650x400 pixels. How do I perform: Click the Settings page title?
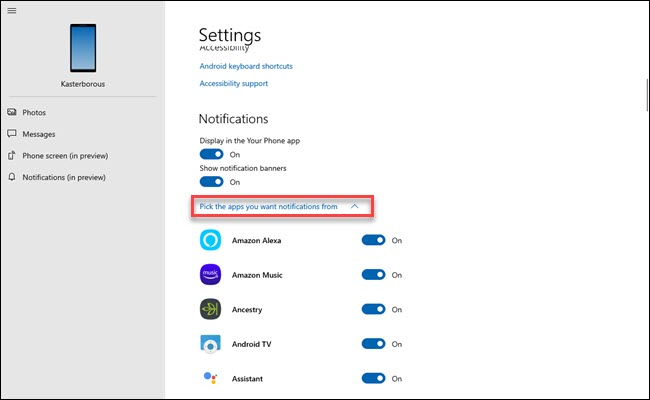pos(230,35)
